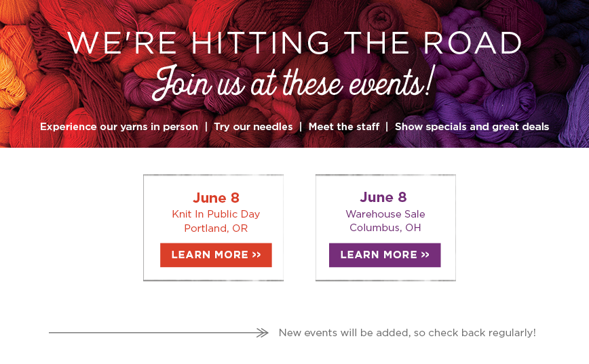
Task: Click the Portland event card frame
Action: pyautogui.click(x=213, y=227)
